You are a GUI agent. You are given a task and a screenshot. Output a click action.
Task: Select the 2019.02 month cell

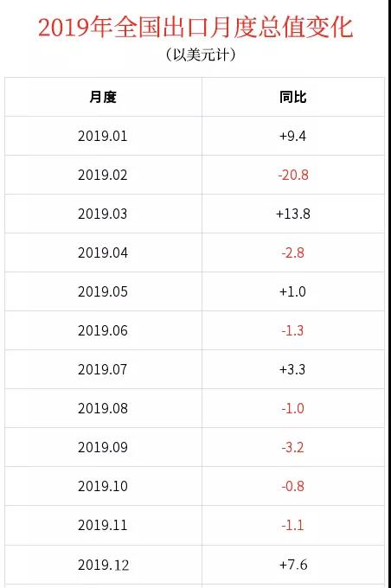(x=103, y=175)
